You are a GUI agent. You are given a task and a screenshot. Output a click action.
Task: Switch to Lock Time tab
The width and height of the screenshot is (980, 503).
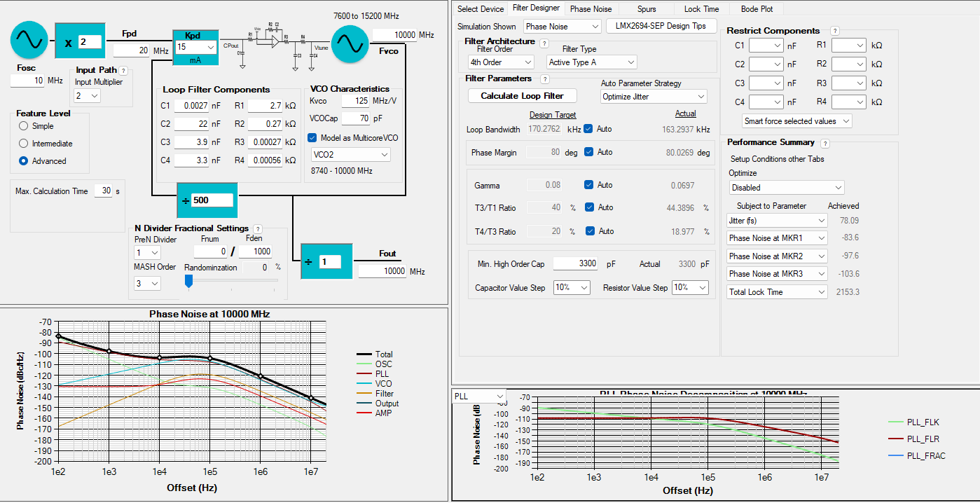701,9
